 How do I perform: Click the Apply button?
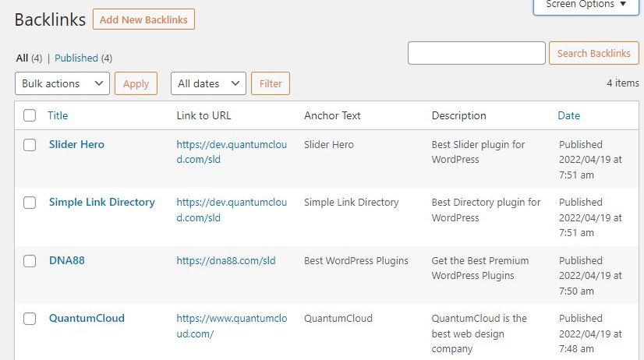136,83
